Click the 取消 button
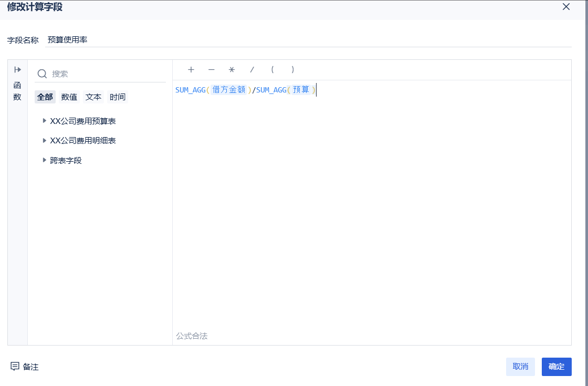Screen dimensions: 588x386 (520, 367)
